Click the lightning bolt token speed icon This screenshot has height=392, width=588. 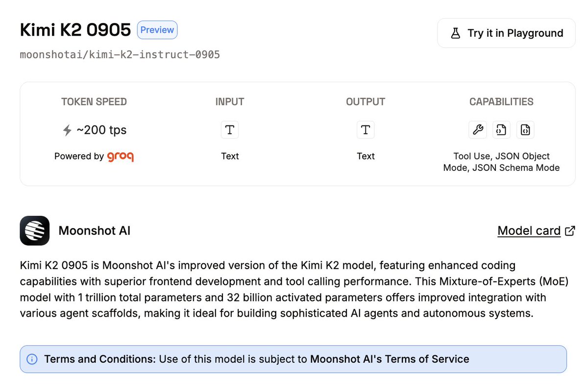[68, 130]
